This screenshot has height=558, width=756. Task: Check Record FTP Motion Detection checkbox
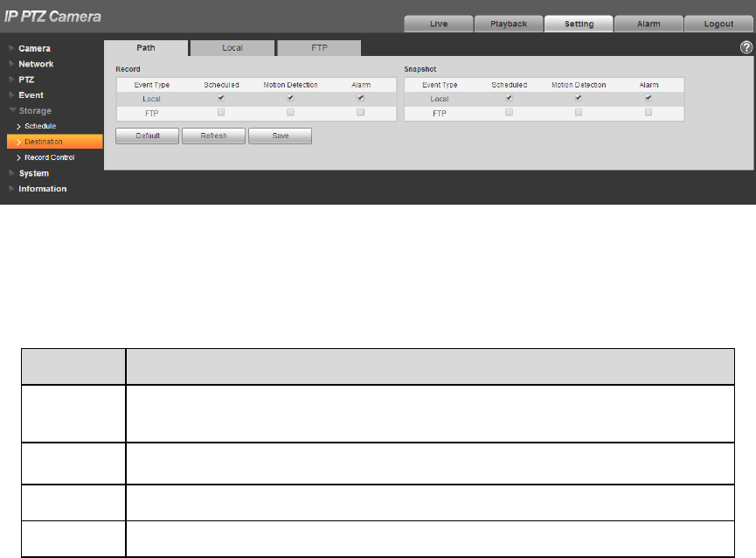pyautogui.click(x=290, y=112)
